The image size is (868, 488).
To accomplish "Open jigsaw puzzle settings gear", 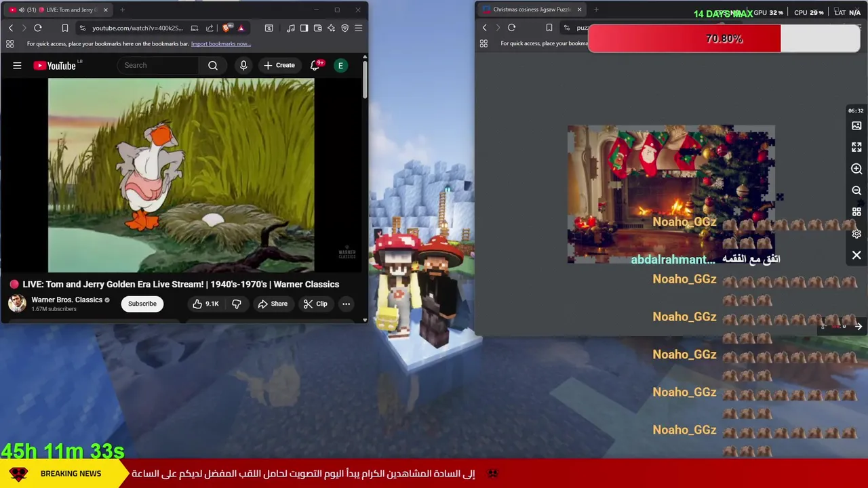I will [x=856, y=234].
